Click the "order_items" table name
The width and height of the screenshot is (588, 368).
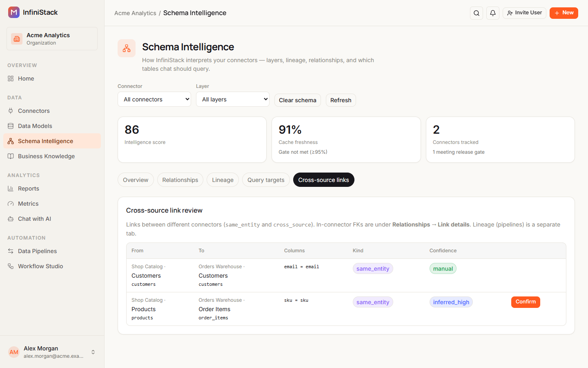coord(214,318)
